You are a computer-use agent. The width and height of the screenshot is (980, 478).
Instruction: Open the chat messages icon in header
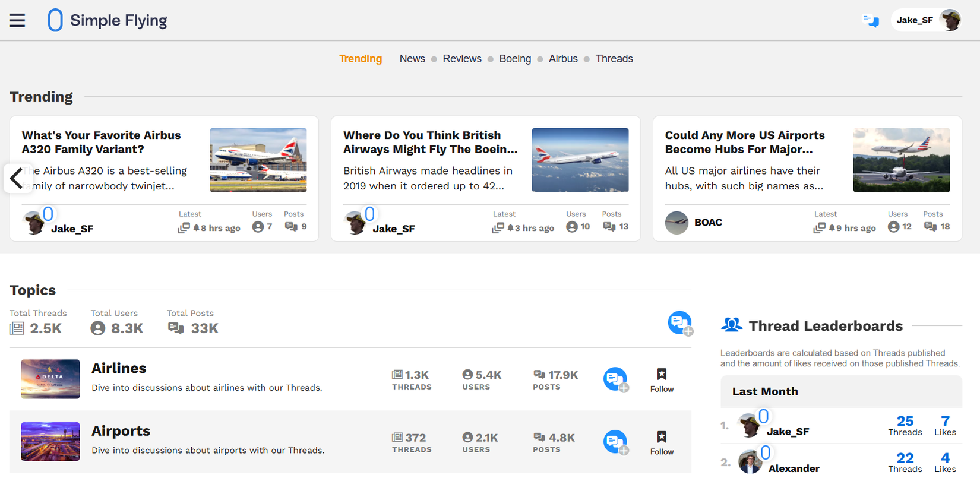point(871,21)
